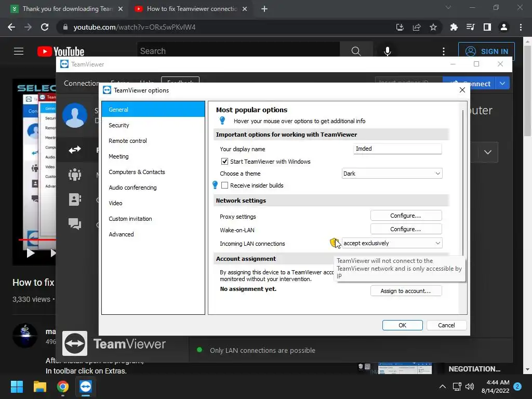532x399 pixels.
Task: Configure Wake-on-LAN
Action: (406, 229)
